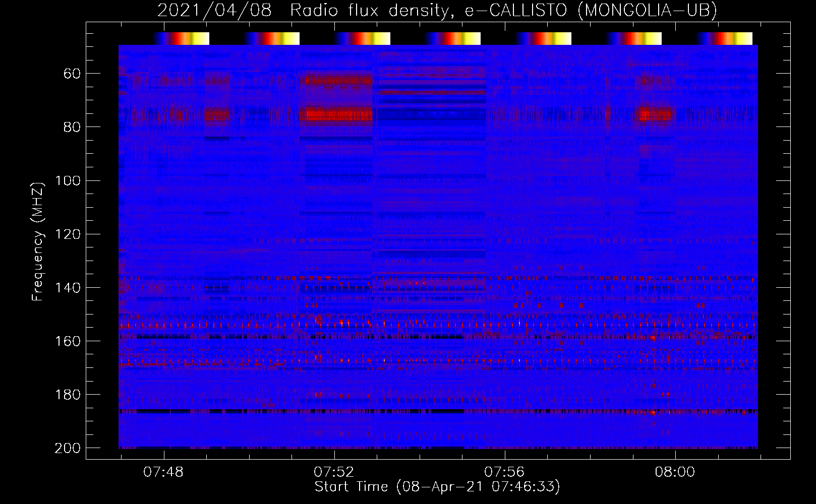Click the 'e-CALLISTO (MONGOLIA-UB)' station name
The image size is (816, 504).
pyautogui.click(x=591, y=11)
